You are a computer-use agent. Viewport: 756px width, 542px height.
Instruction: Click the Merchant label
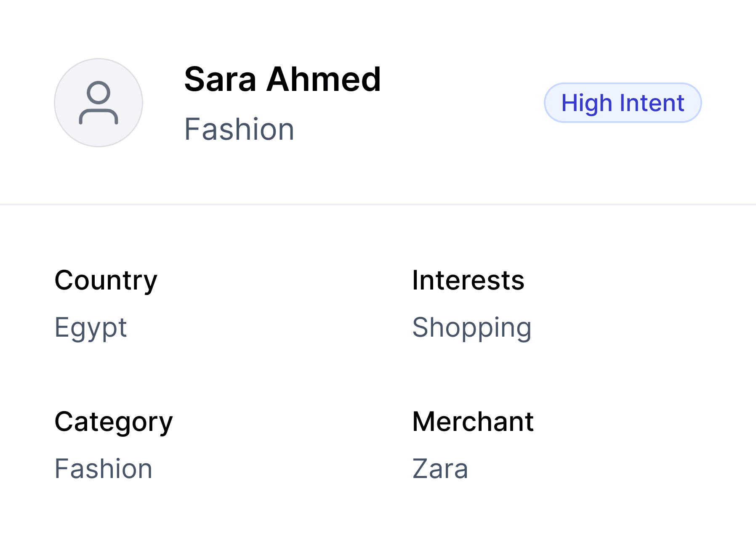[x=473, y=422]
